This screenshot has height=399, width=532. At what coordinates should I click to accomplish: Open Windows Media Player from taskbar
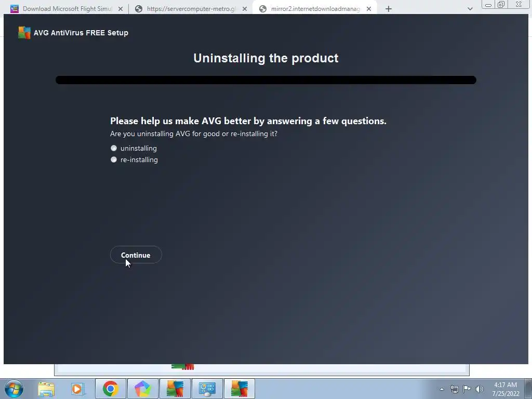point(78,389)
